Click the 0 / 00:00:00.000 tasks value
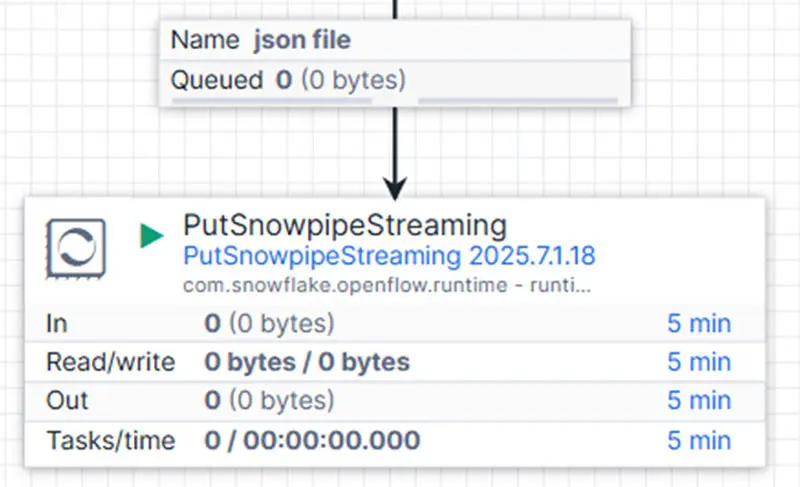800x487 pixels. 312,440
